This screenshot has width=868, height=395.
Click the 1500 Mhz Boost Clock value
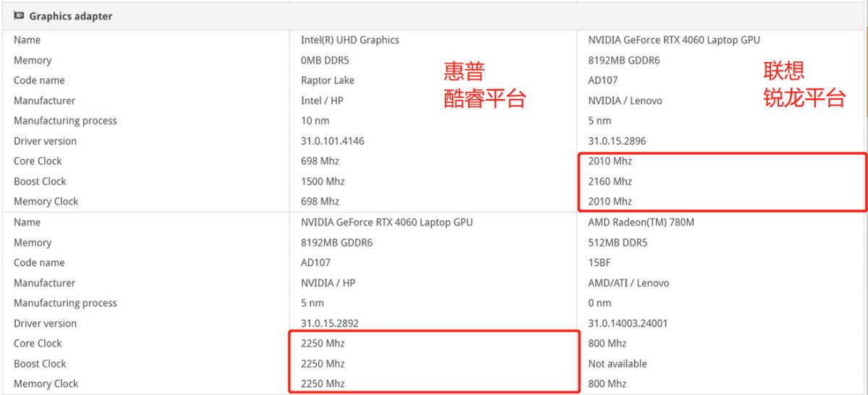coord(323,182)
